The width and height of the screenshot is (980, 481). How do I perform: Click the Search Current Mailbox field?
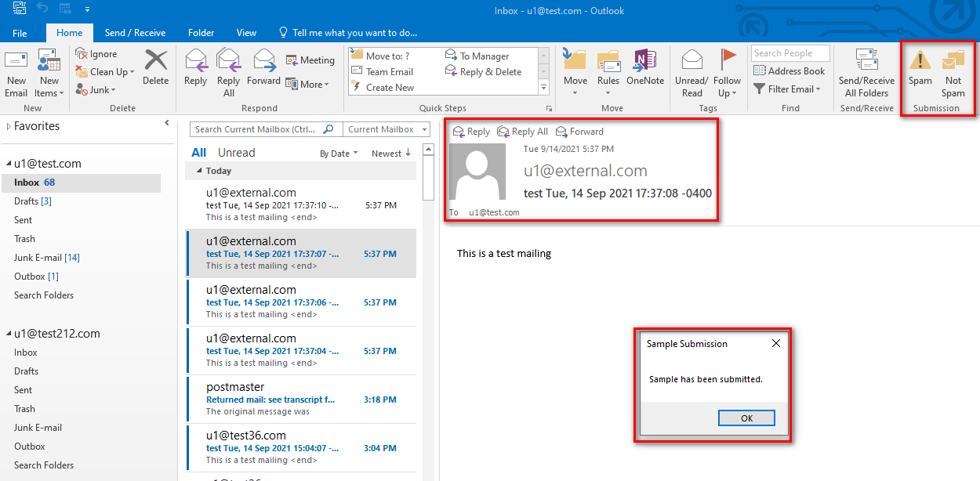point(259,128)
